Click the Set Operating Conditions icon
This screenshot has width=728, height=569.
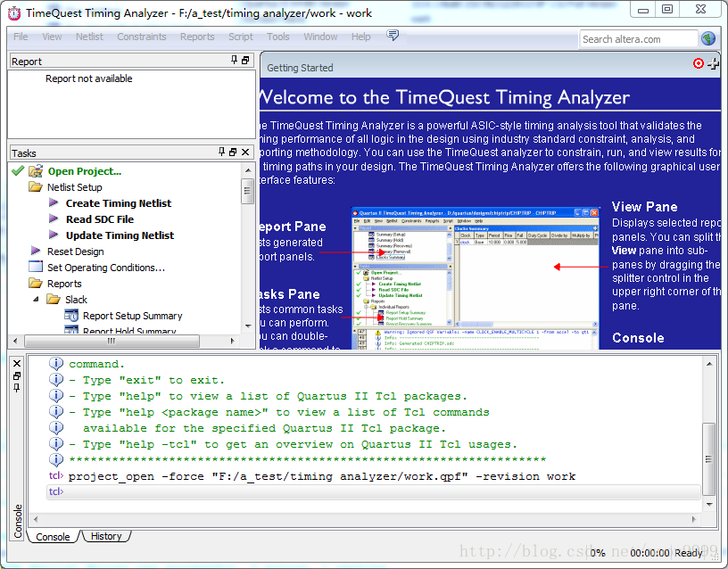click(35, 268)
